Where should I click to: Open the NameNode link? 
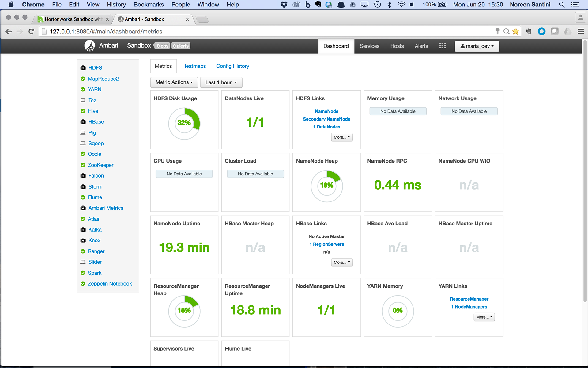[326, 111]
